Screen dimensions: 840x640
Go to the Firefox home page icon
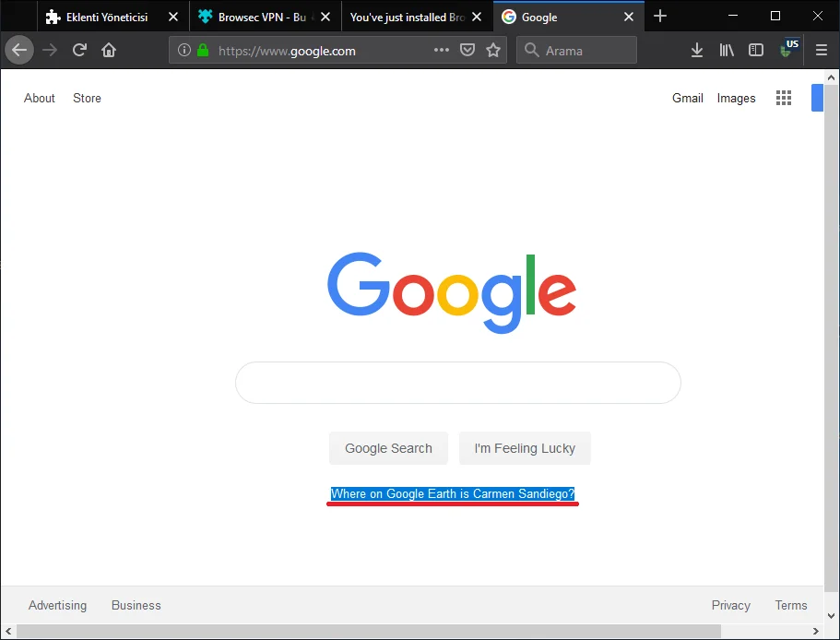(109, 51)
